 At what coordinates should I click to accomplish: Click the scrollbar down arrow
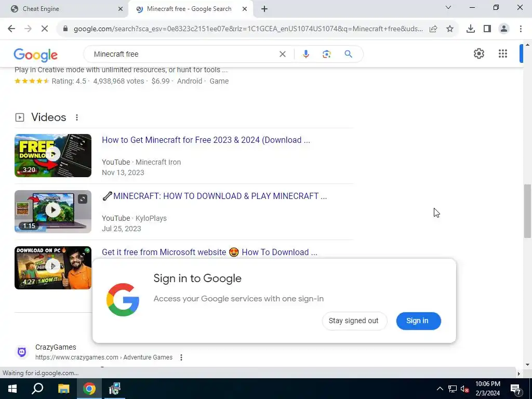(527, 365)
